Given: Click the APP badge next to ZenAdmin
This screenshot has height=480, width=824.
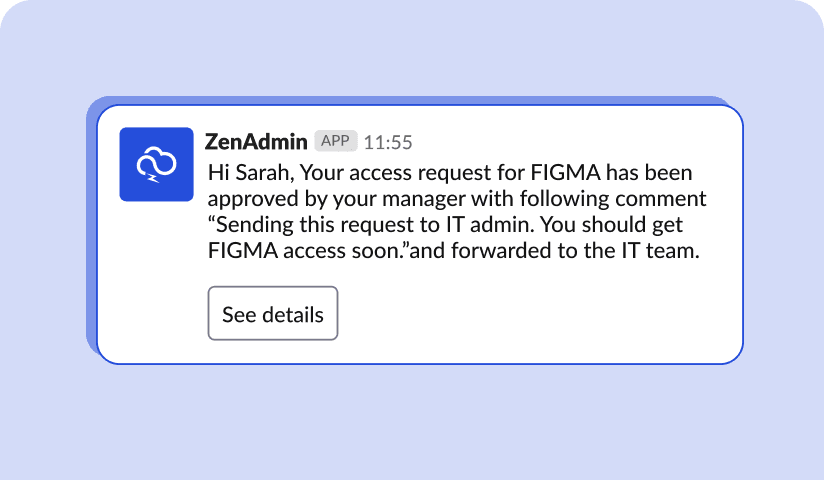Looking at the screenshot, I should tap(336, 141).
